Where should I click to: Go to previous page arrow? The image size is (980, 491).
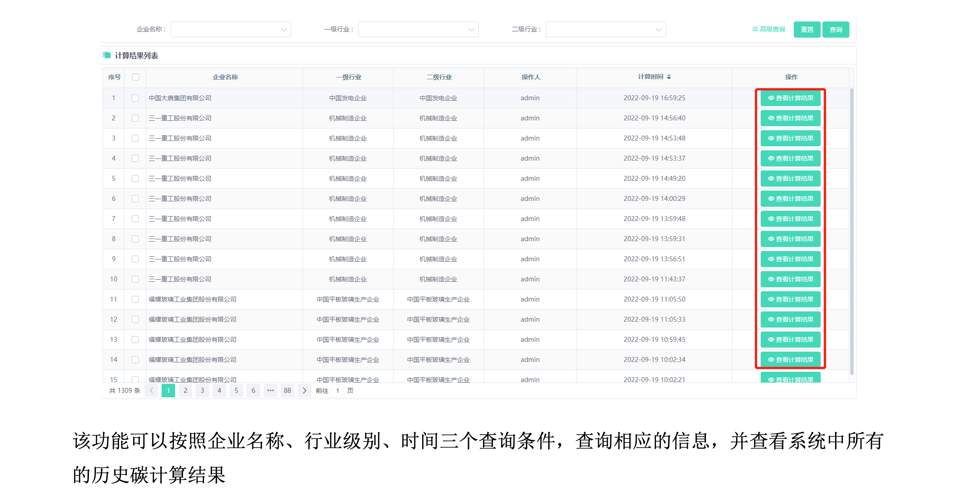click(x=152, y=391)
